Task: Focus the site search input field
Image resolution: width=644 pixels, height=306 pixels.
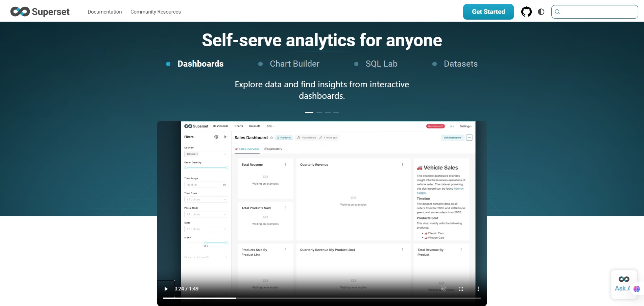Action: pyautogui.click(x=595, y=12)
